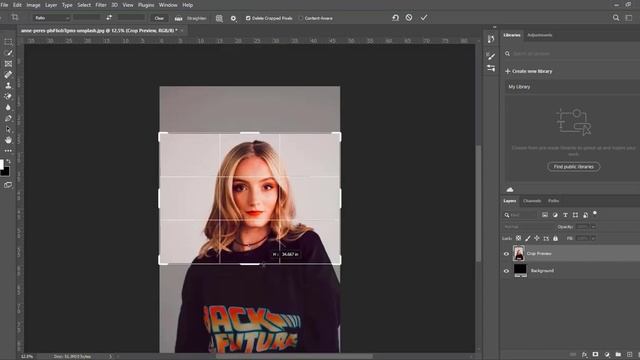Toggle layer filtering on/off switch
The image size is (640, 360).
point(595,213)
